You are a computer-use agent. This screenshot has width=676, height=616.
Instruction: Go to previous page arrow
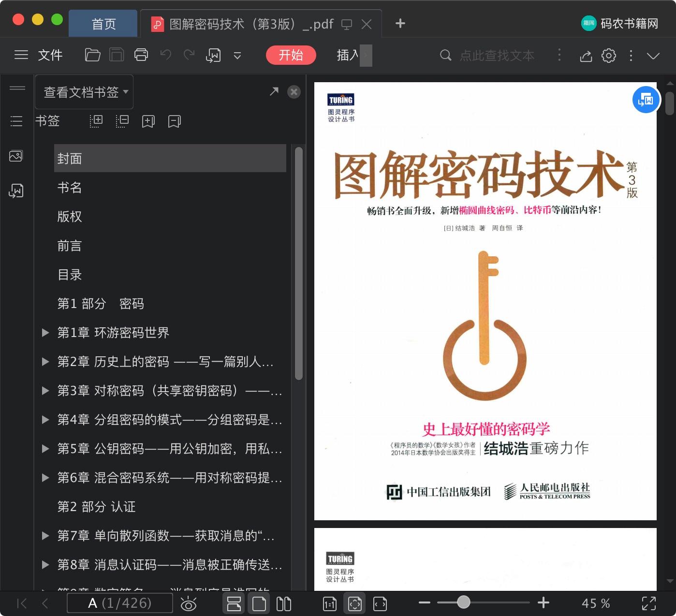pyautogui.click(x=45, y=603)
